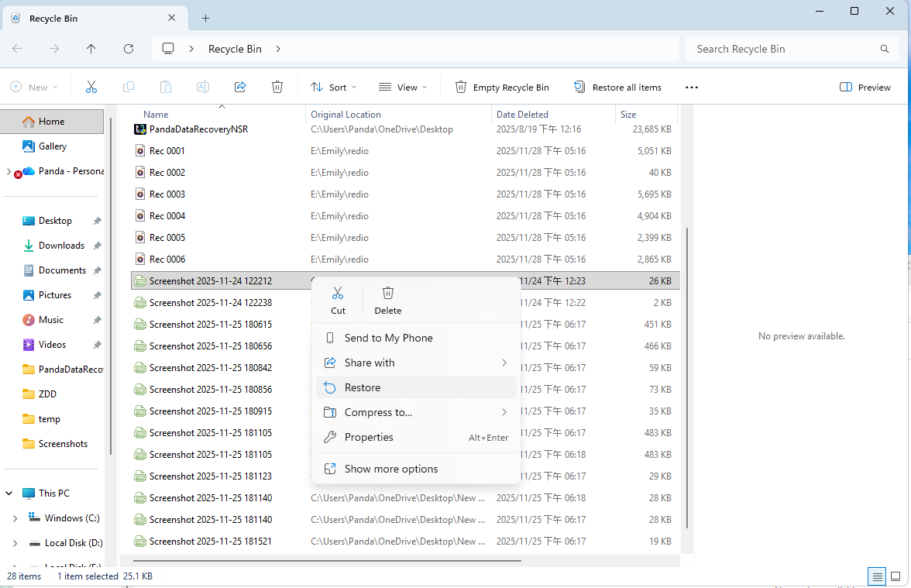The width and height of the screenshot is (911, 588).
Task: Switch to large thumbnails view in status bar
Action: coord(895,576)
